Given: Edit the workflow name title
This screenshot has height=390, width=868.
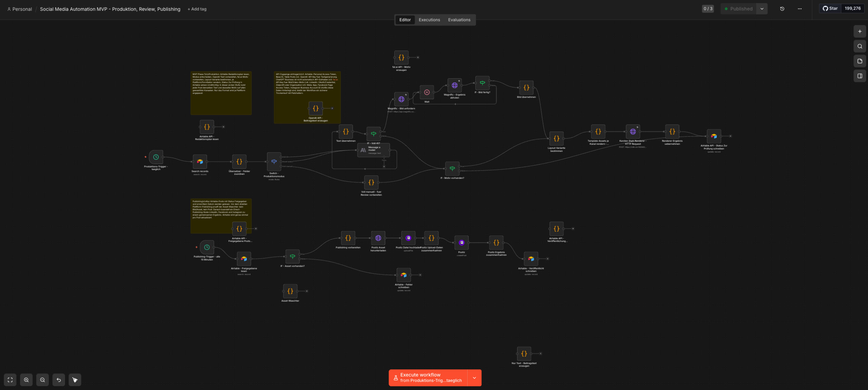Looking at the screenshot, I should 110,9.
